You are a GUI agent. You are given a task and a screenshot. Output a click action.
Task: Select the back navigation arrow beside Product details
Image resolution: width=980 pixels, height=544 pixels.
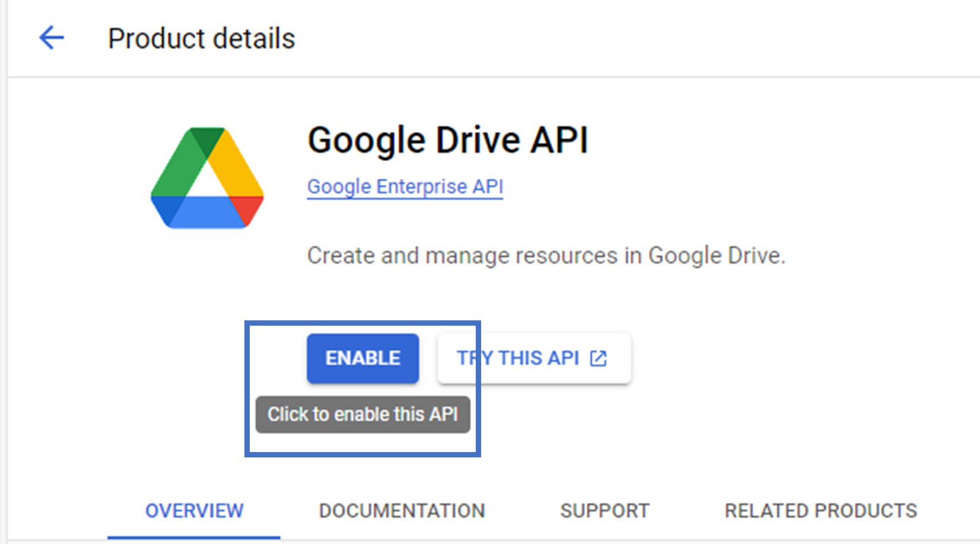pyautogui.click(x=51, y=37)
